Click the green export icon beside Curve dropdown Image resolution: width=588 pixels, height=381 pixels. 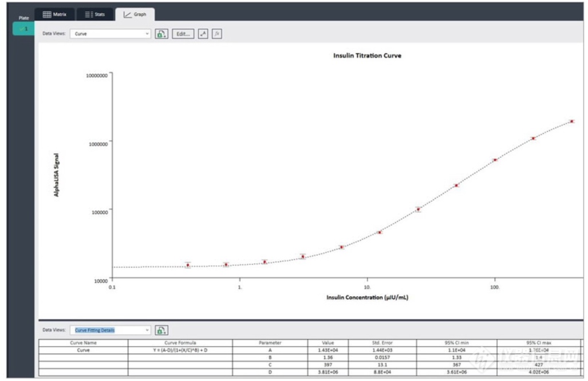point(161,34)
